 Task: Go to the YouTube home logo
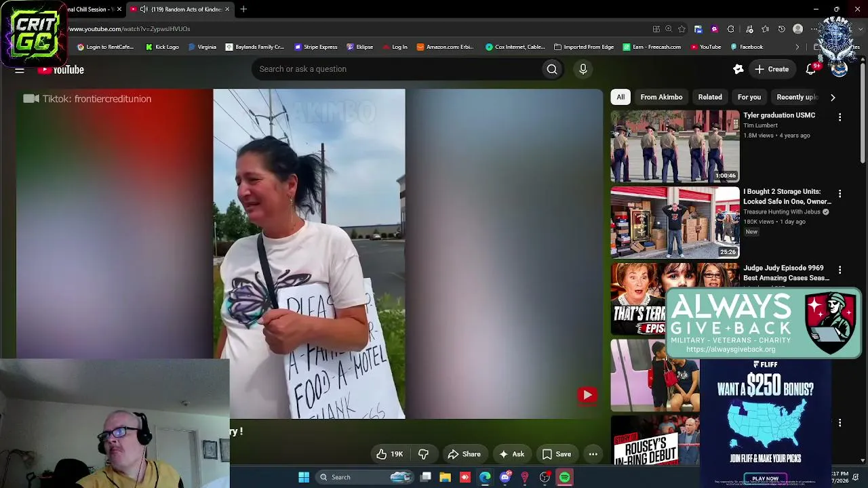click(61, 70)
